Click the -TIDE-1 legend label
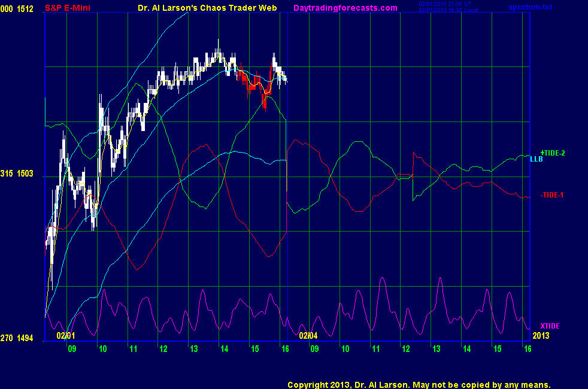588x389 pixels. [x=552, y=195]
